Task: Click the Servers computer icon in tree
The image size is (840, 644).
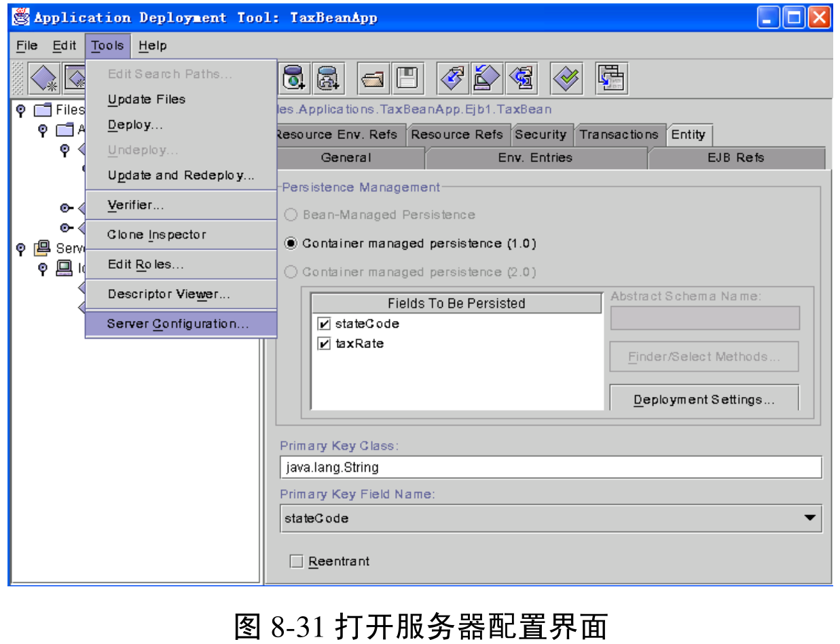Action: (x=42, y=248)
